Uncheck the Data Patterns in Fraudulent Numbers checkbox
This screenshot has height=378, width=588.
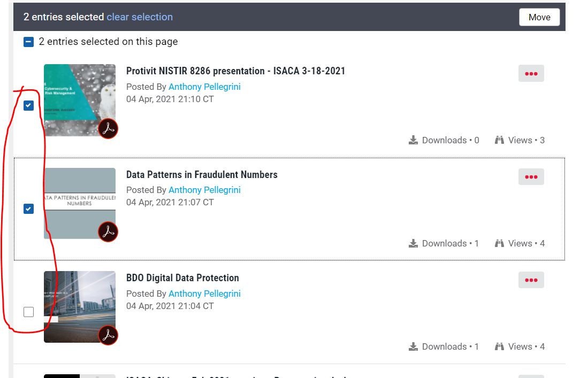pyautogui.click(x=29, y=209)
